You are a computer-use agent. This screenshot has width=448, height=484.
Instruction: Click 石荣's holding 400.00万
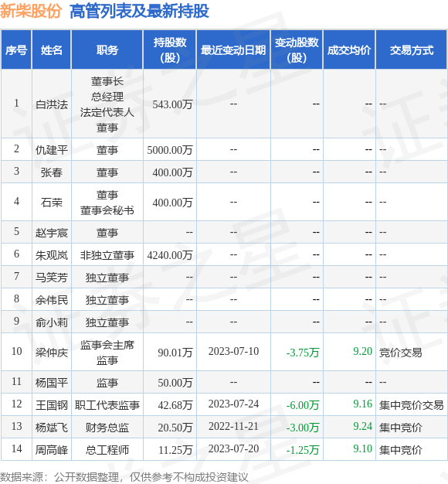[x=172, y=203]
